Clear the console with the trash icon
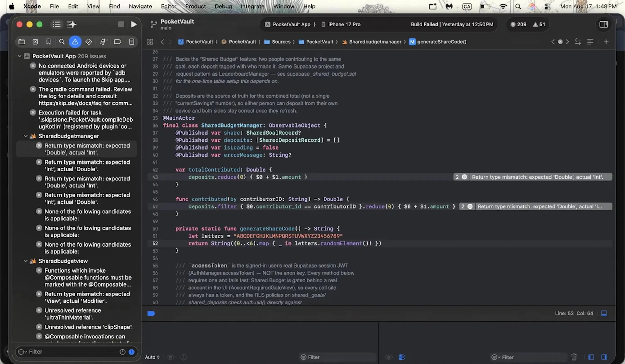 [x=574, y=357]
